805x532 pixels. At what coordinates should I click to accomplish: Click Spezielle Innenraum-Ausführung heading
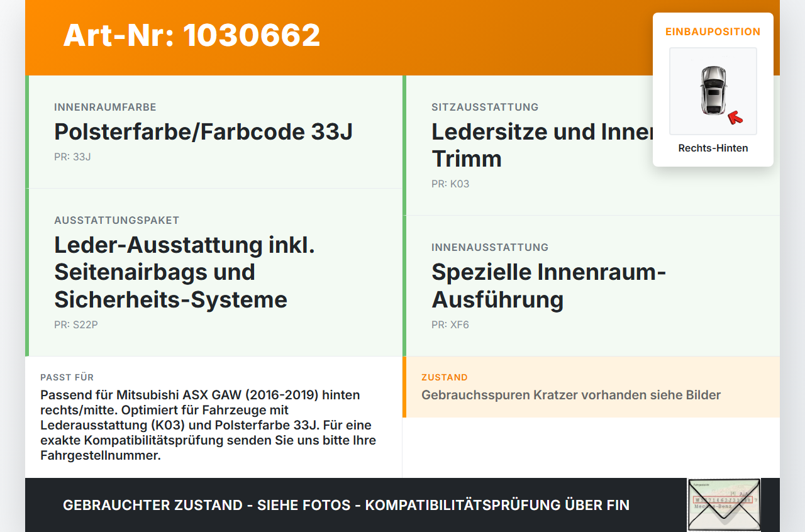point(548,285)
